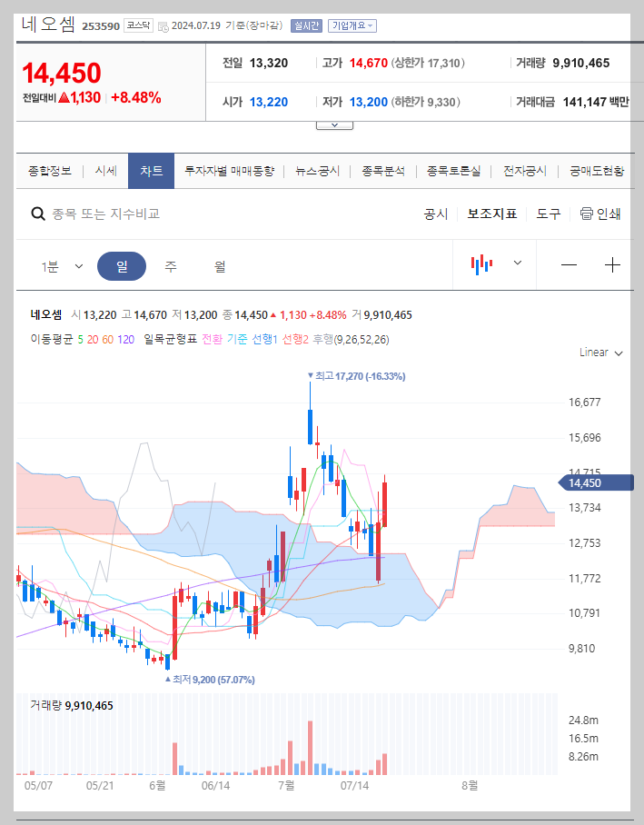
Task: Select the 일 daily interval button
Action: point(122,264)
